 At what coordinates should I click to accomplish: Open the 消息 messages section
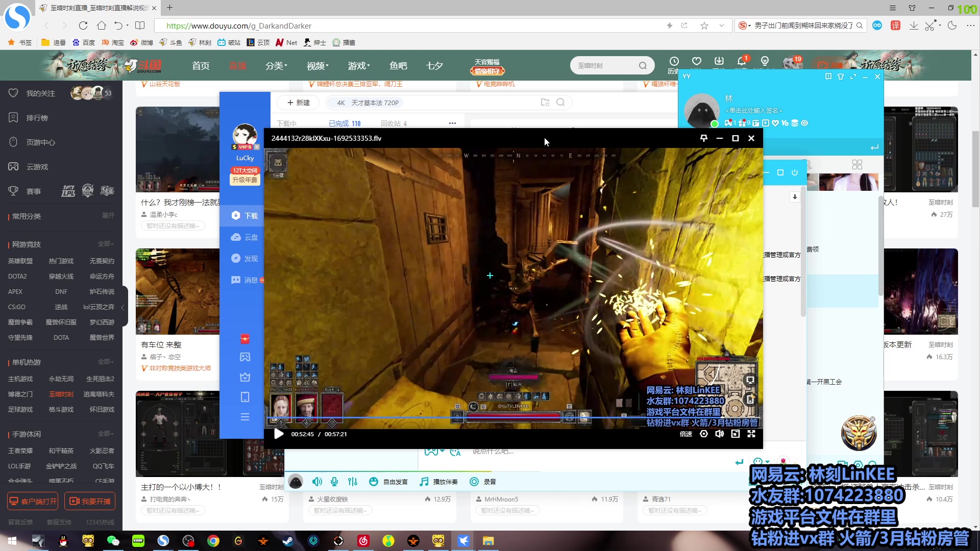245,280
